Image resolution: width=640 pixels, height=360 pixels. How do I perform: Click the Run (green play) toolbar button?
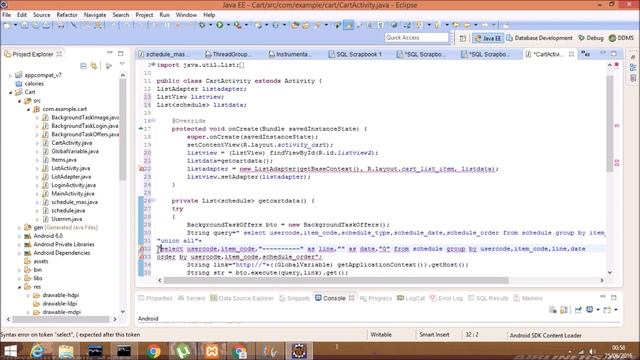pos(220,25)
